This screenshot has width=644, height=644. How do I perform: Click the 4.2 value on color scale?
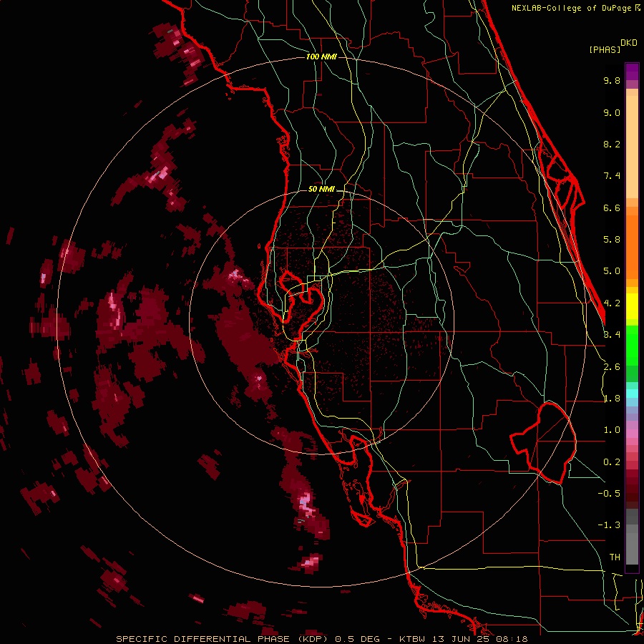(612, 303)
